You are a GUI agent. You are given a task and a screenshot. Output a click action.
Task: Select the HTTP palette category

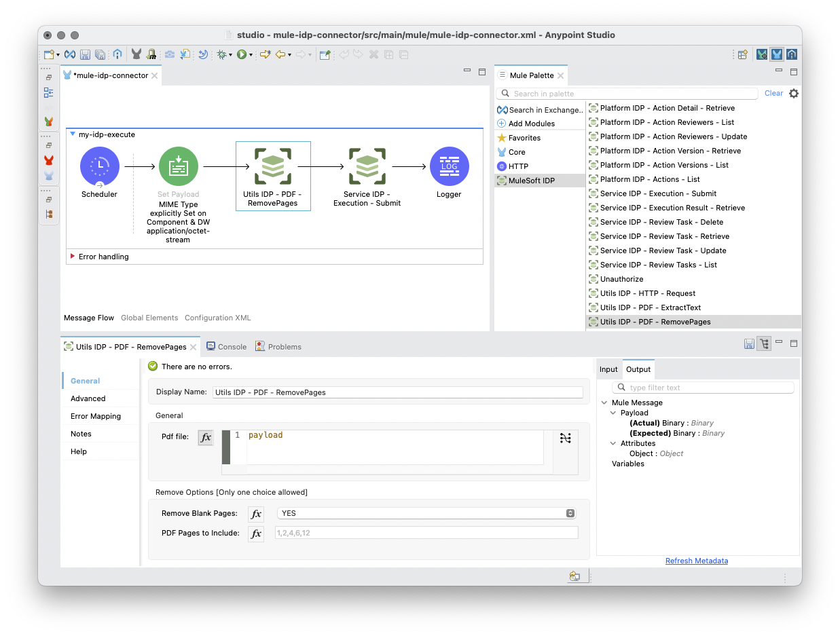pyautogui.click(x=513, y=166)
